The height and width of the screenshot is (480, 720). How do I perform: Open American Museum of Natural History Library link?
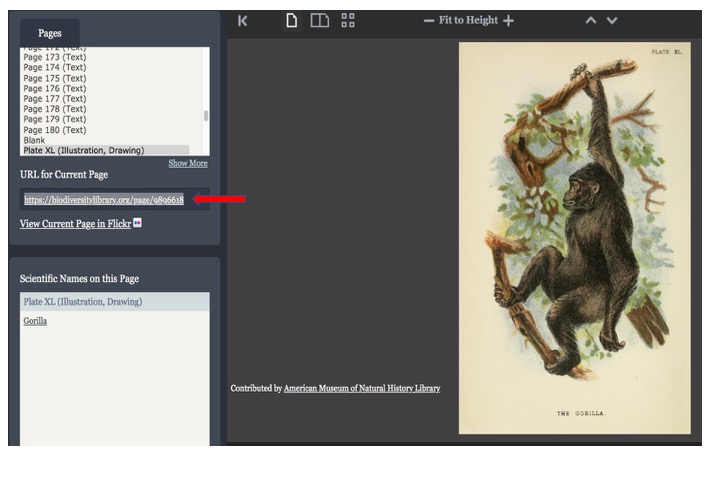(x=362, y=388)
